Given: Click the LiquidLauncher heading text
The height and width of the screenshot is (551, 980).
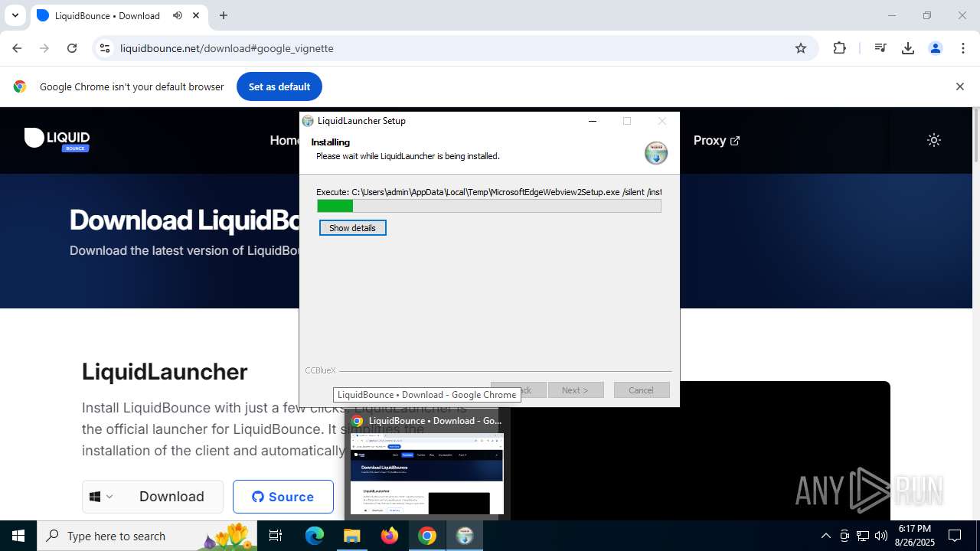Looking at the screenshot, I should pos(165,371).
